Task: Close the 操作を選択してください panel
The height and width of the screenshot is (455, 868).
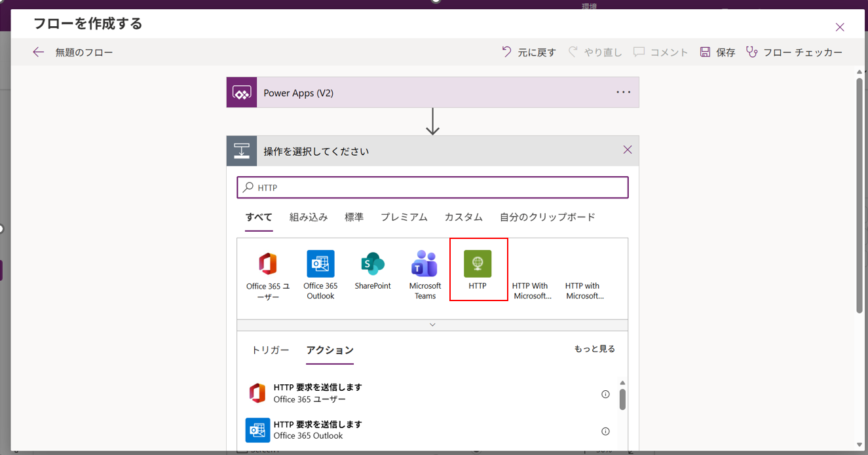Action: click(628, 150)
